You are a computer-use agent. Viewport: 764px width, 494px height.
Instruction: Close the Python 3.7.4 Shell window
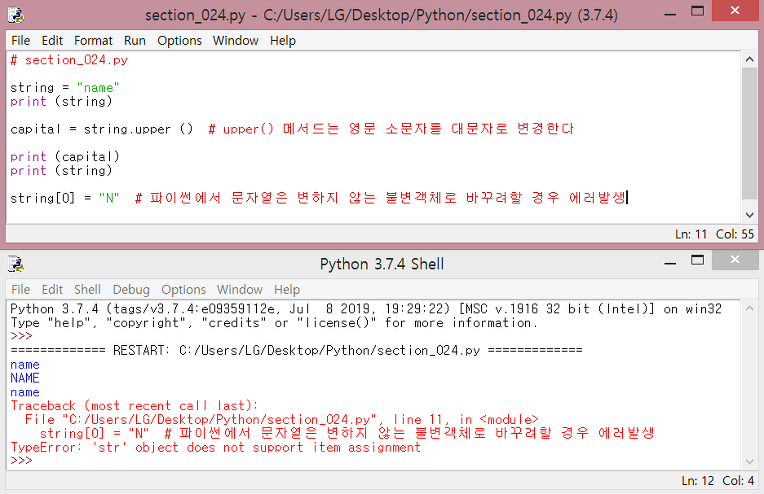735,260
